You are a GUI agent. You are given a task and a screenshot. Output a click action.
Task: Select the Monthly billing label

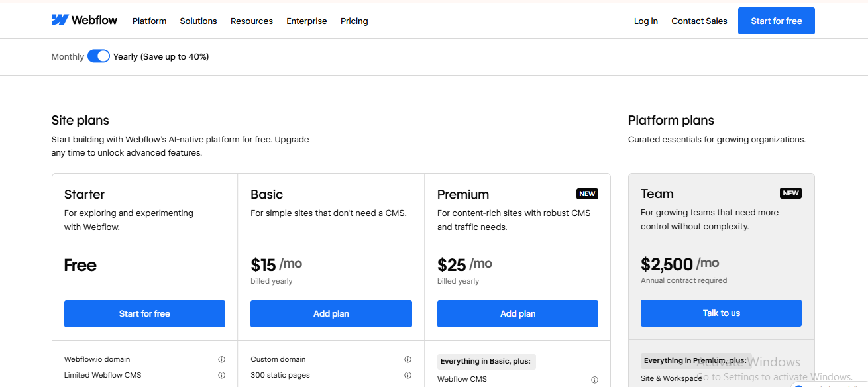coord(68,56)
